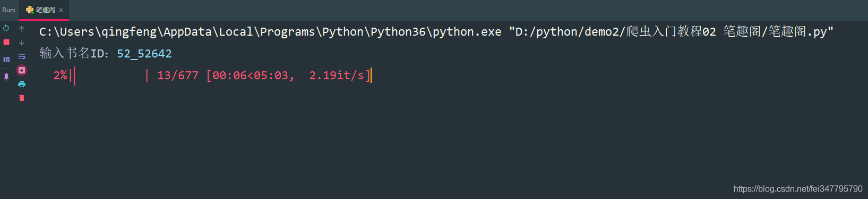Clear all console output with trash icon
This screenshot has width=868, height=199.
(x=22, y=98)
